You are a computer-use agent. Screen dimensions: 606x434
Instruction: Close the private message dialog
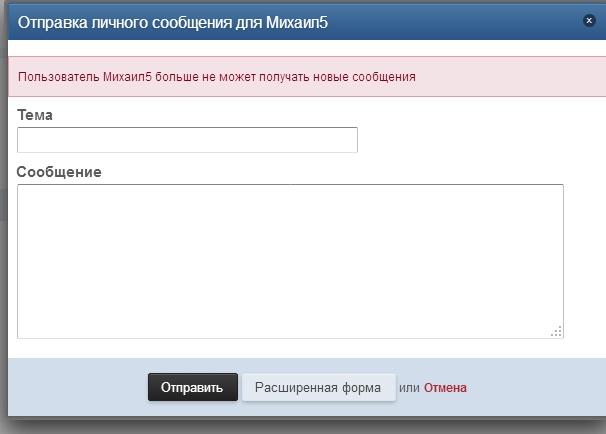tap(589, 20)
